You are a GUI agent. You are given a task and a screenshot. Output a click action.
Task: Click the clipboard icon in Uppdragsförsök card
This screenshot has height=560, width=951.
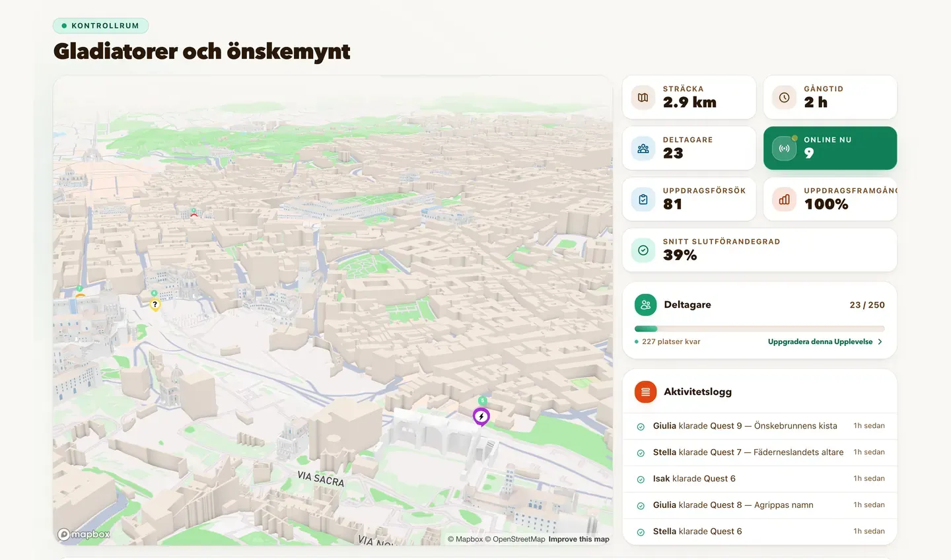pos(643,199)
